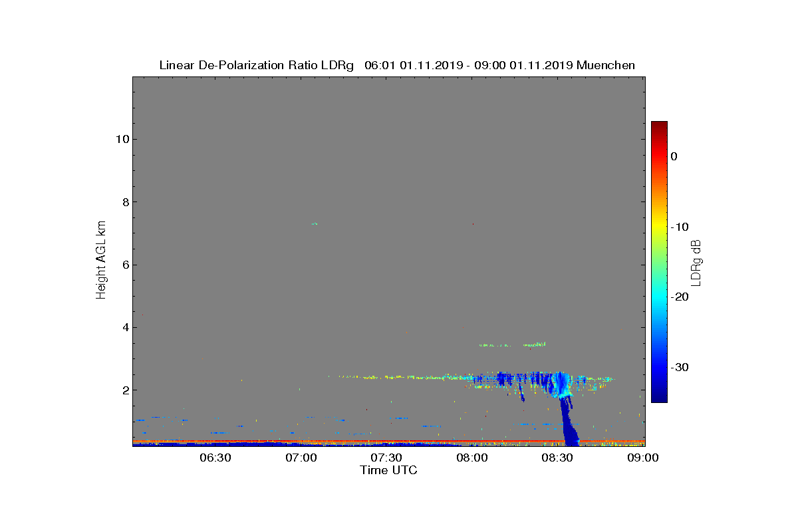Click the 'Time UTC' axis label
The image size is (798, 532).
pyautogui.click(x=389, y=470)
